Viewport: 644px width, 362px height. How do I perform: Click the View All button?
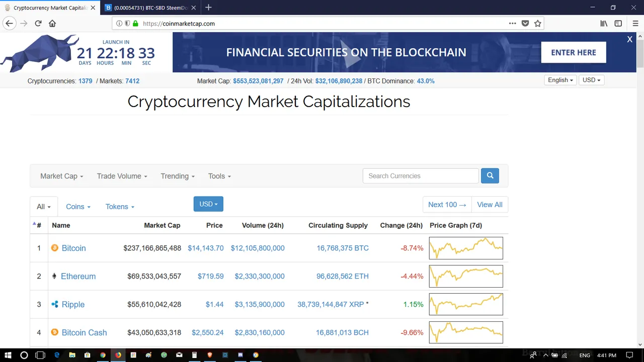click(490, 205)
